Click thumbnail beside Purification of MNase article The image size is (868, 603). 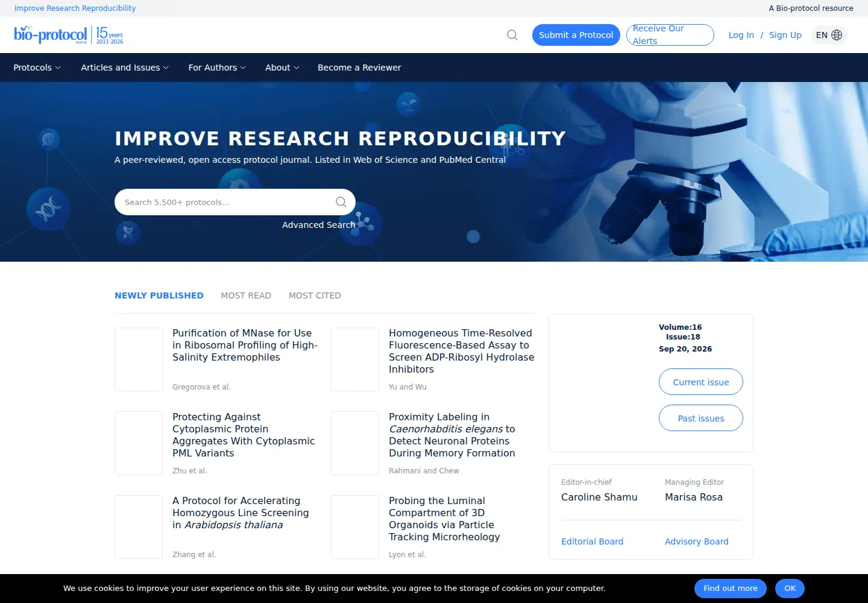(x=139, y=359)
